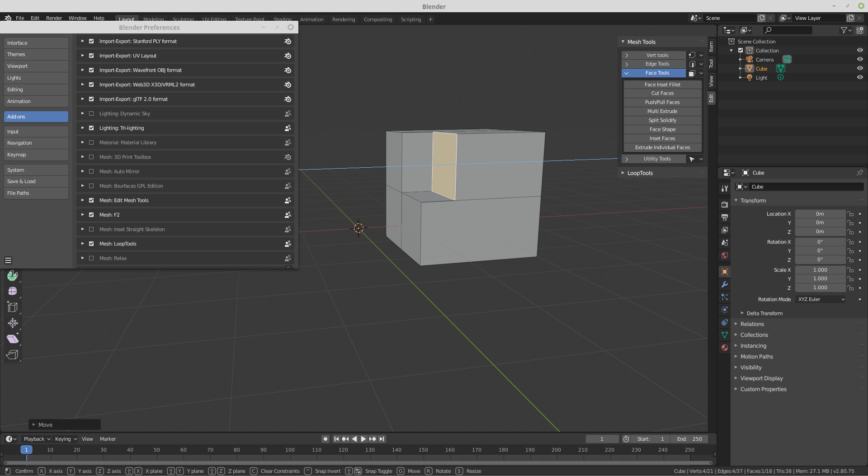This screenshot has height=476, width=868.
Task: Open Active Tool settings tab in Properties
Action: (725, 189)
